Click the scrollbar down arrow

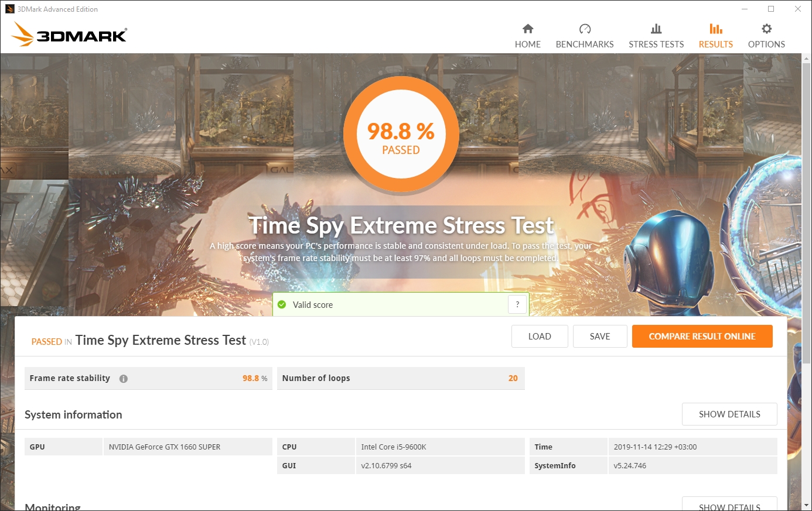[x=806, y=505]
